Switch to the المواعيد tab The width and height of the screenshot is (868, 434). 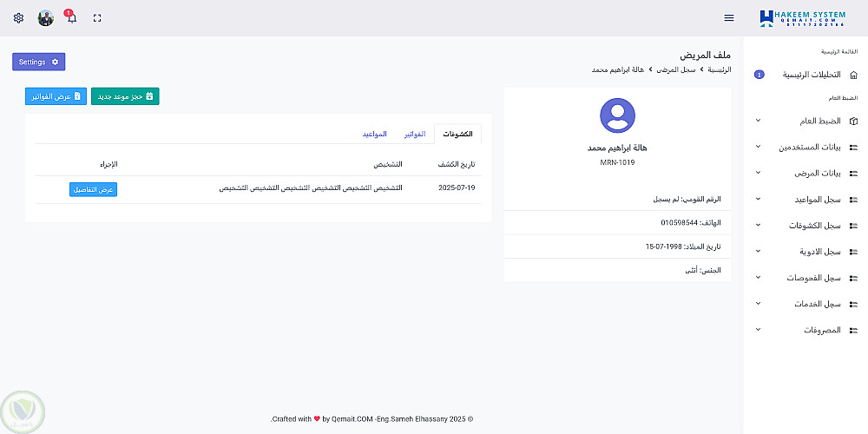tap(374, 134)
